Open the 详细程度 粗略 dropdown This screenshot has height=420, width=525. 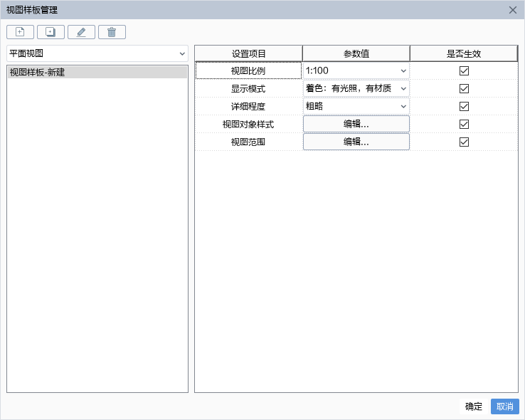[356, 106]
